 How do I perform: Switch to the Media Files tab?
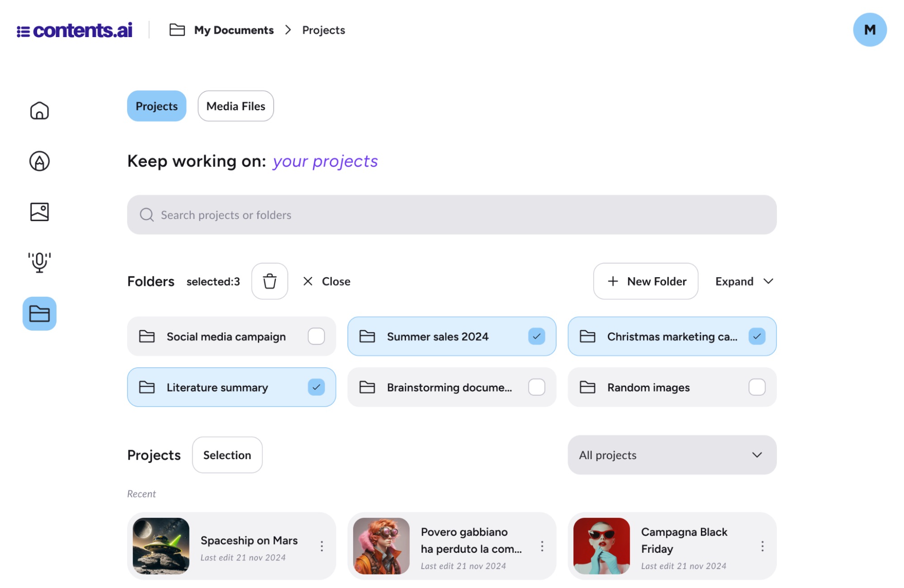pyautogui.click(x=235, y=106)
